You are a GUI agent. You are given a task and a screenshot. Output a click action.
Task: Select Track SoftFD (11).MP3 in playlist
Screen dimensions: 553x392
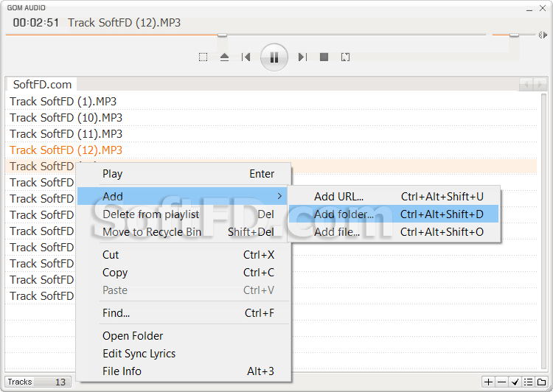click(271, 134)
